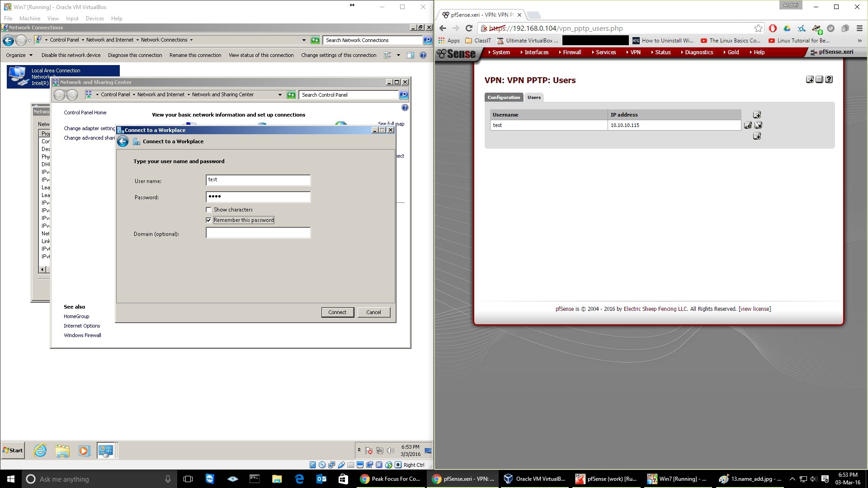868x488 pixels.
Task: Open Outlook from the Windows 10 taskbar
Action: 321,479
